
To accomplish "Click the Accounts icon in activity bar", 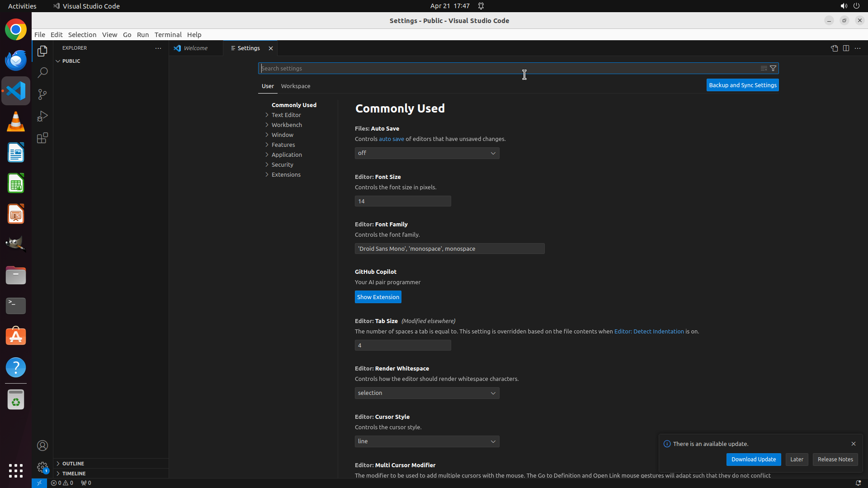I will pyautogui.click(x=42, y=446).
